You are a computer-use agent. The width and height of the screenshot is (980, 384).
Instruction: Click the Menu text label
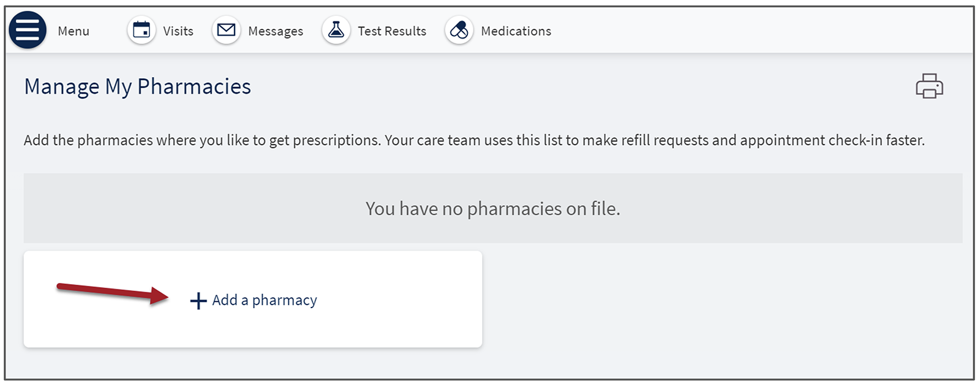pyautogui.click(x=73, y=31)
